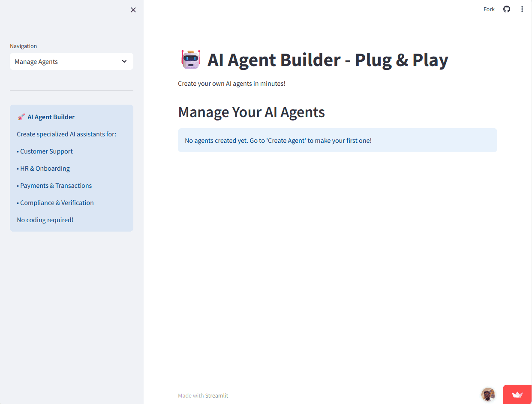The image size is (532, 404).
Task: Open the three-dot overflow menu
Action: (x=522, y=9)
